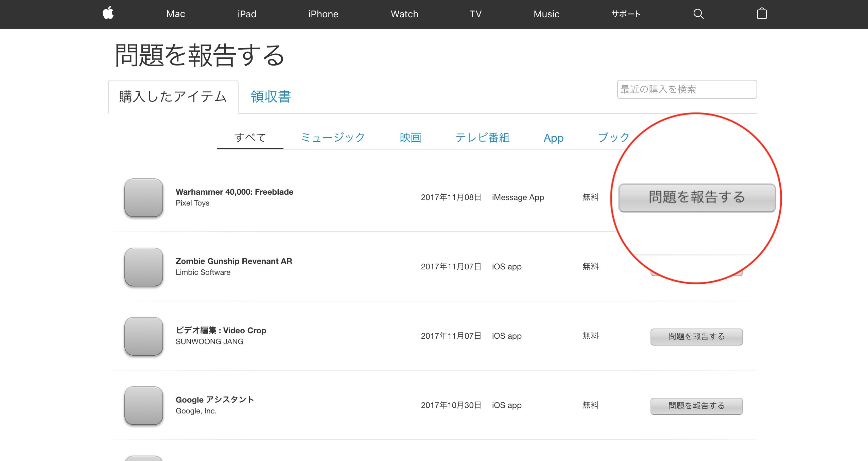Report a problem for Google アシスタント
Viewport: 868px width, 461px height.
696,406
